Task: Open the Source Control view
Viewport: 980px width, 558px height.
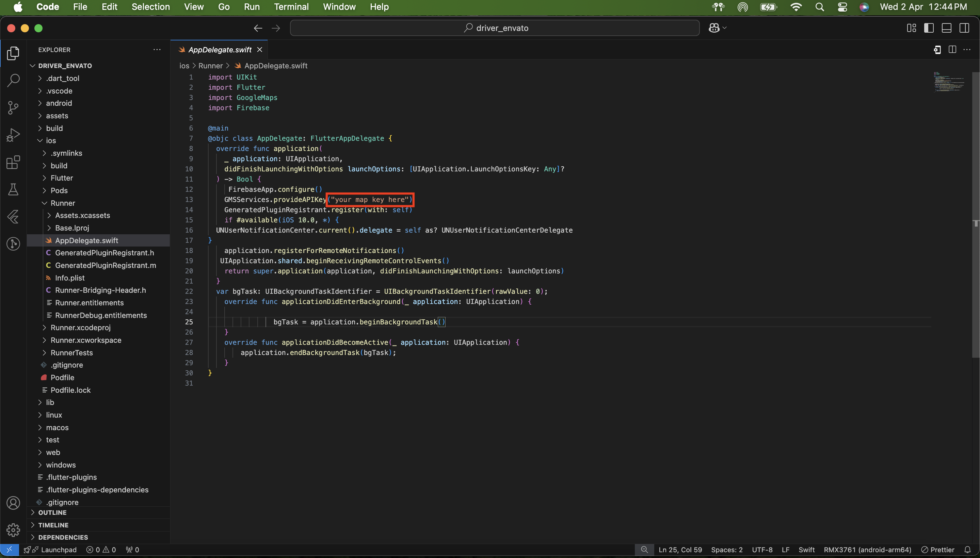Action: tap(13, 108)
